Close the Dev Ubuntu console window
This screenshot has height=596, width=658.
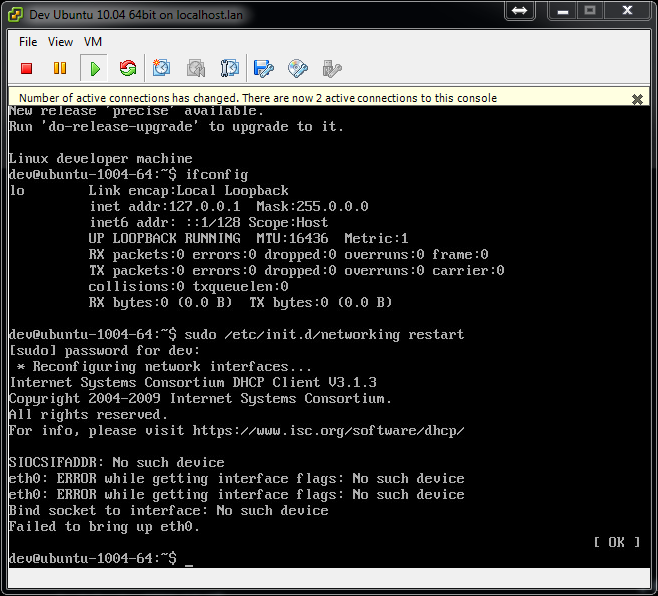point(627,10)
